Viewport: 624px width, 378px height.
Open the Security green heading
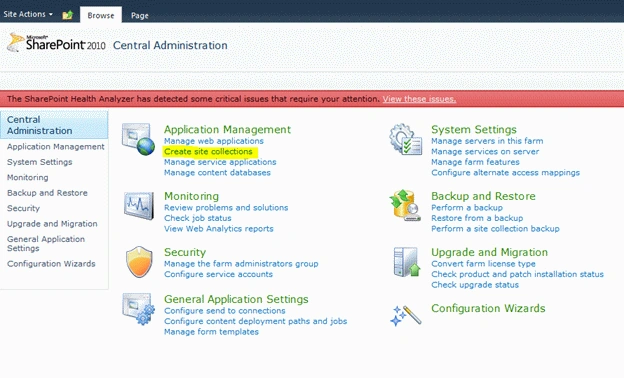pyautogui.click(x=185, y=252)
